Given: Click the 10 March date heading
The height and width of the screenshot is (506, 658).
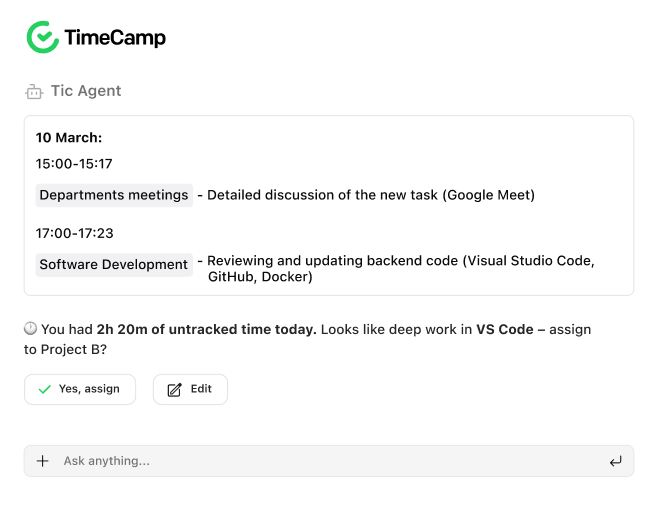Looking at the screenshot, I should [69, 138].
